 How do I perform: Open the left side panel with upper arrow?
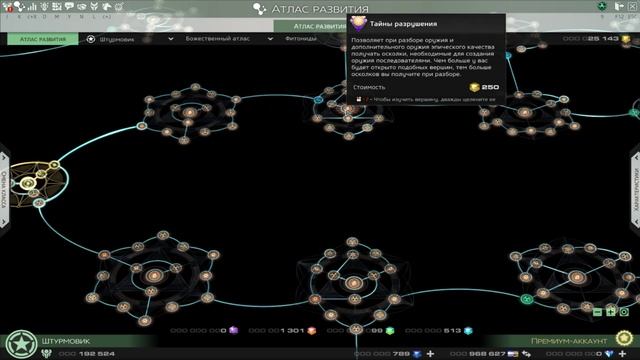click(x=4, y=157)
